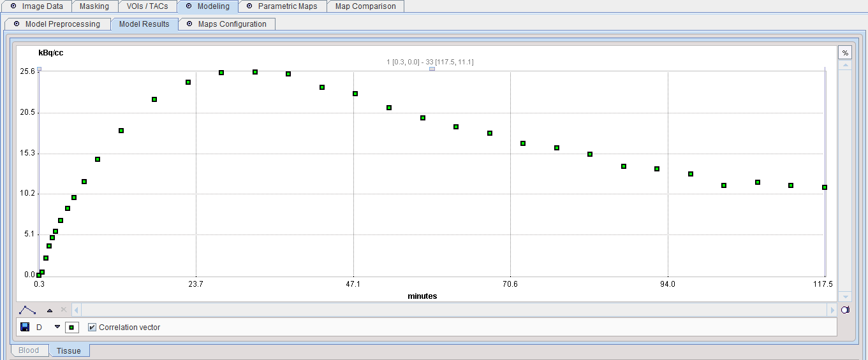Click the range slider handle at chart top-left
868x360 pixels.
point(39,69)
